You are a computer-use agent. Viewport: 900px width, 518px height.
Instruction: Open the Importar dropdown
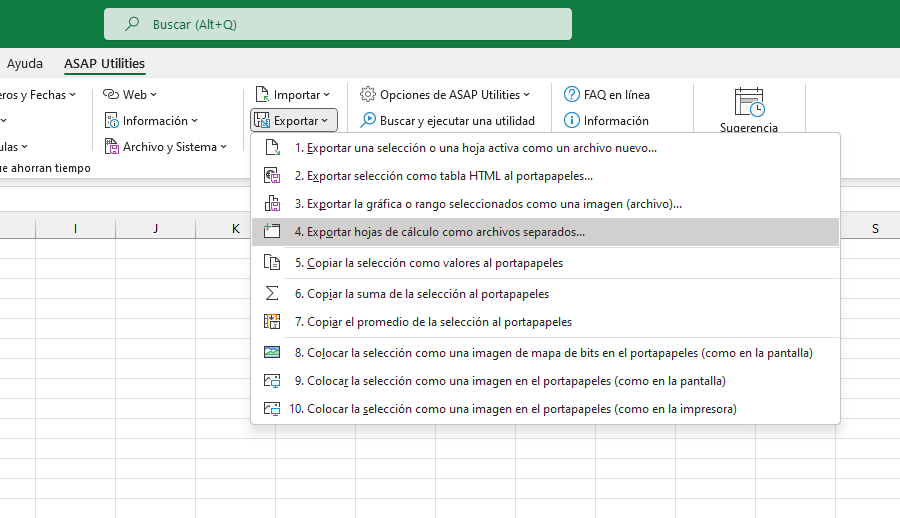click(x=293, y=94)
